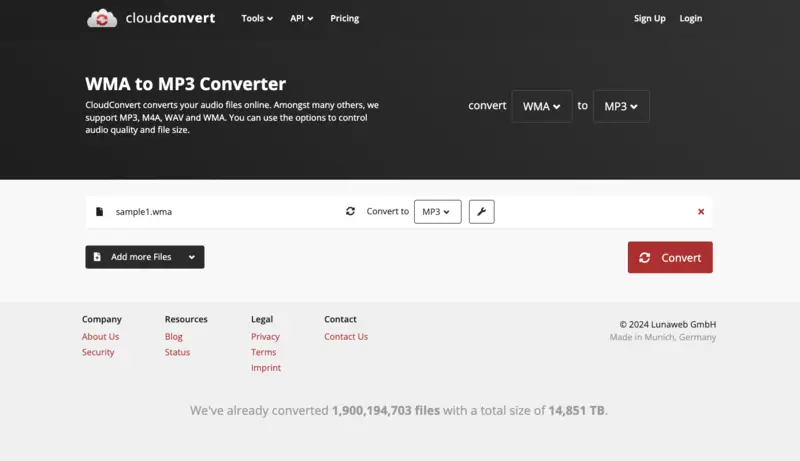This screenshot has width=800, height=461.
Task: Open the WMA source format dropdown
Action: point(542,106)
